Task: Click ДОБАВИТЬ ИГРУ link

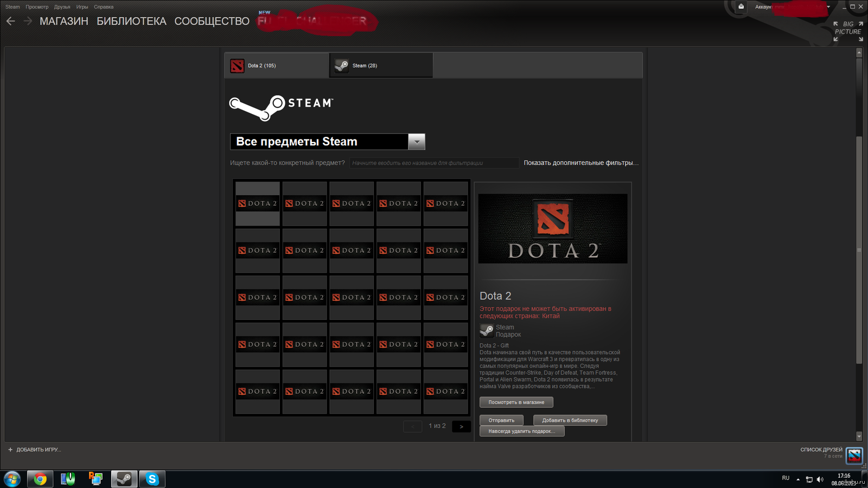Action: click(x=39, y=450)
